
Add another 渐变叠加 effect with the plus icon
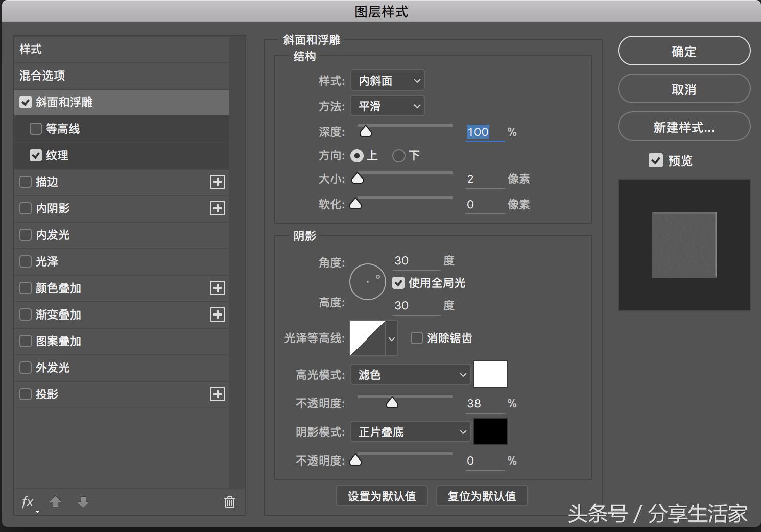pyautogui.click(x=218, y=315)
